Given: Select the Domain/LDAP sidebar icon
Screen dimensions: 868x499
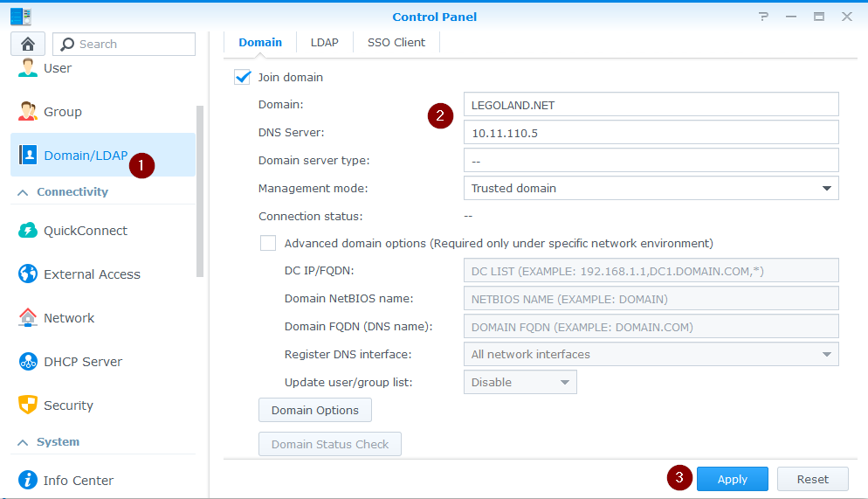Looking at the screenshot, I should 28,156.
